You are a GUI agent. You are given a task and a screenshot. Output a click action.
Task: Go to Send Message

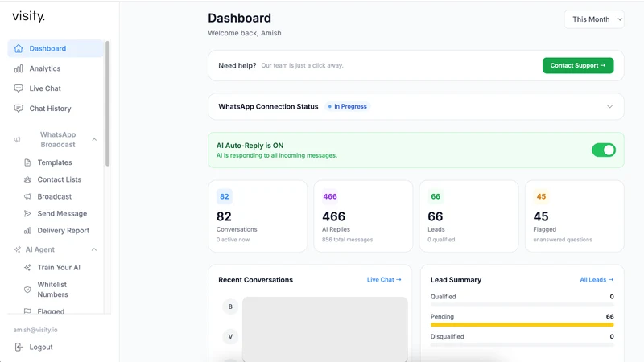point(62,213)
